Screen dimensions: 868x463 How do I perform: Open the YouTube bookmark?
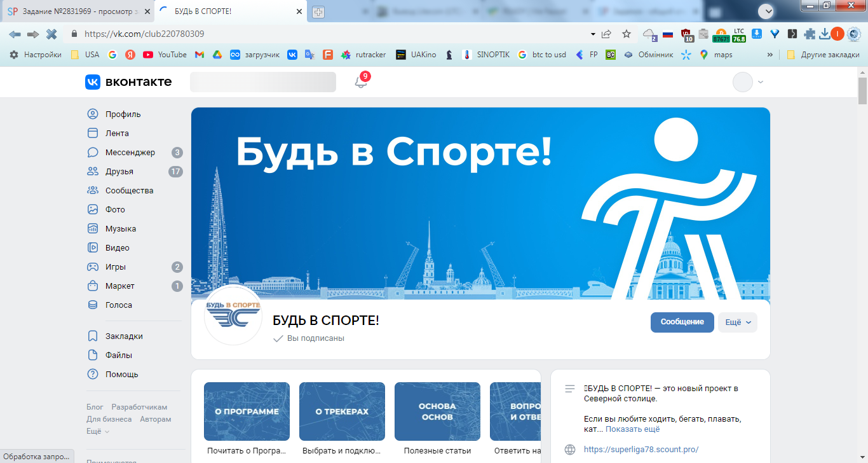click(165, 55)
